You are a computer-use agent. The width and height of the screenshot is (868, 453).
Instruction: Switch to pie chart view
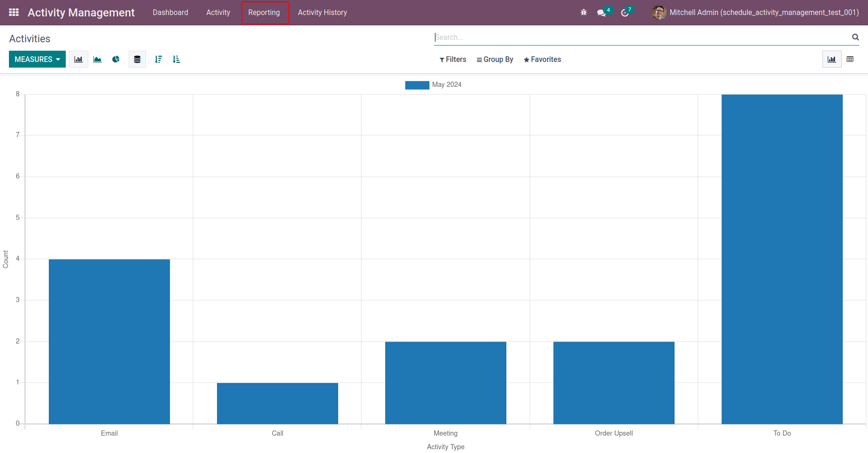point(116,59)
